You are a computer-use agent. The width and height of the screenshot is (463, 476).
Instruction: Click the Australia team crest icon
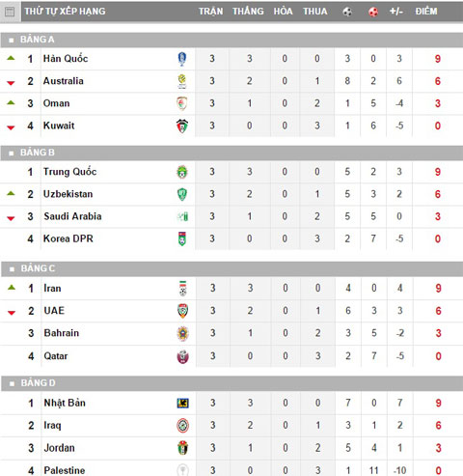(182, 81)
